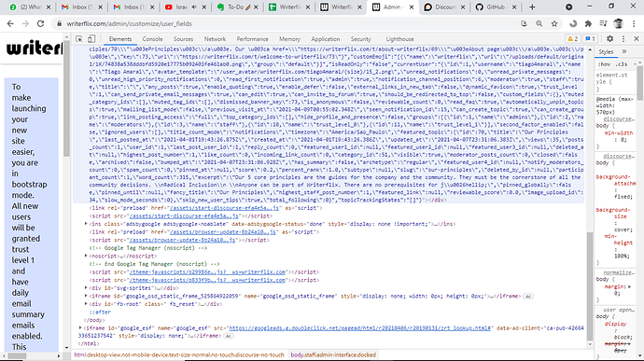The image size is (644, 361).
Task: Click the page horizontal scrollbar thumb
Action: (17, 356)
